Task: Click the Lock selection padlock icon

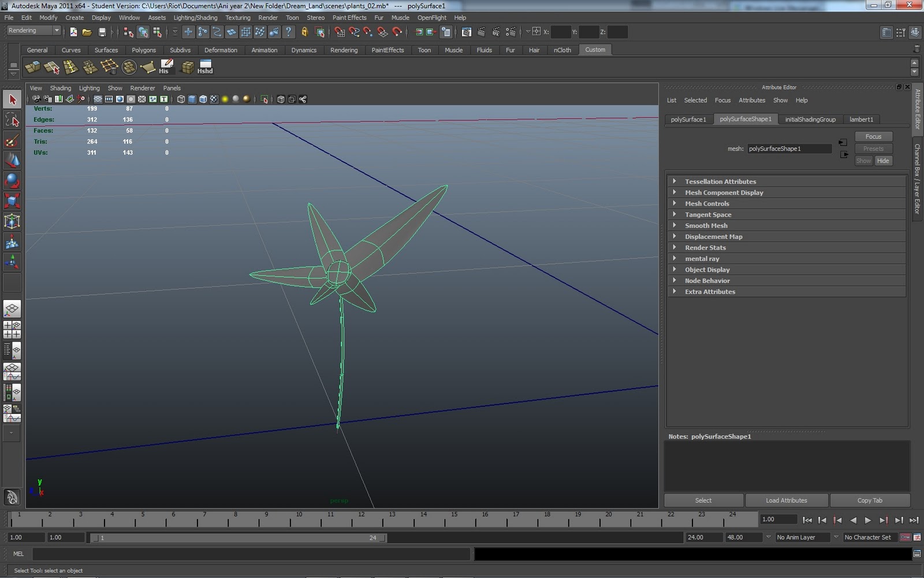Action: [x=304, y=32]
